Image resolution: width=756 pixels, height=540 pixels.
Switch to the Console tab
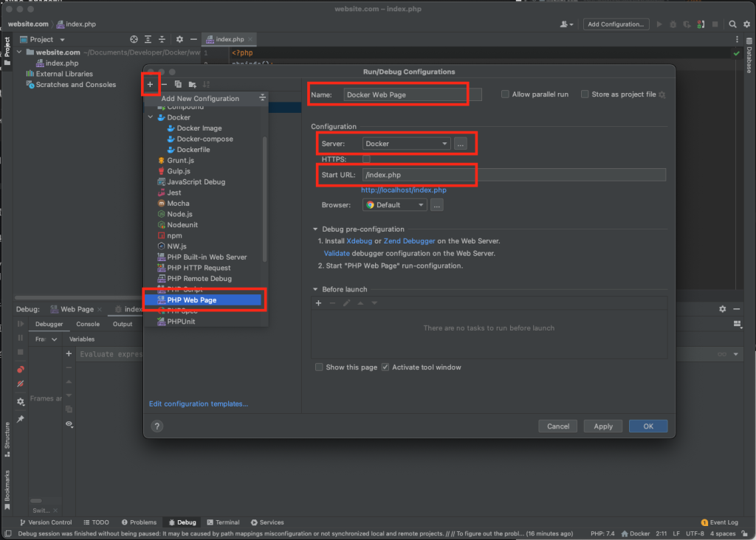88,324
